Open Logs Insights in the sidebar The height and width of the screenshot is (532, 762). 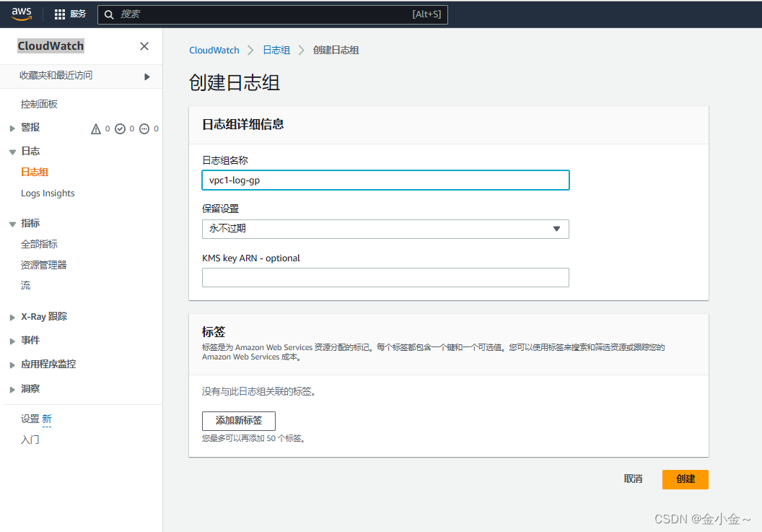pyautogui.click(x=48, y=193)
